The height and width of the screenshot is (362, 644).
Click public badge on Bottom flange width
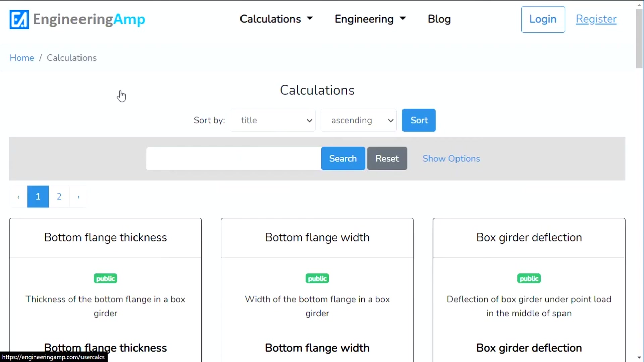[317, 278]
